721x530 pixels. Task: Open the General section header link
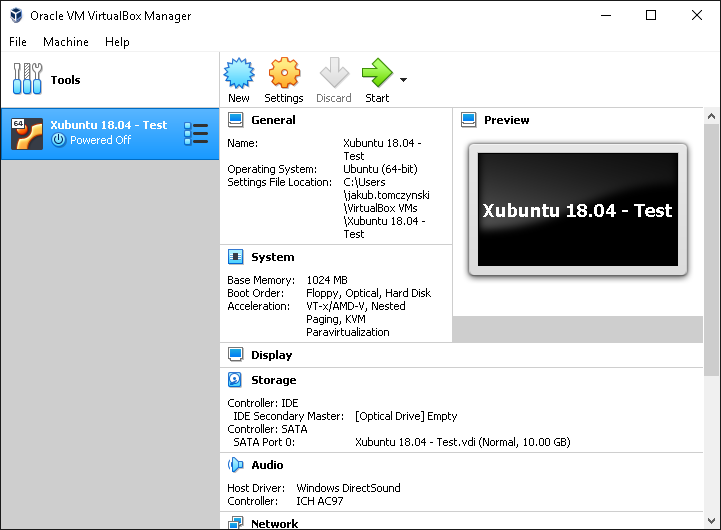(x=273, y=120)
